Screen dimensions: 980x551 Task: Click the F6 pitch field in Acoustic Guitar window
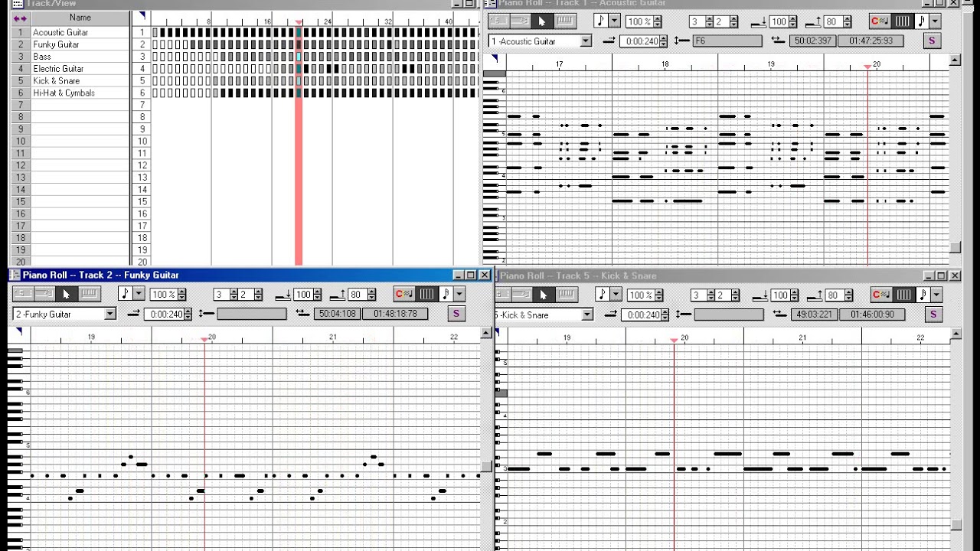tap(727, 41)
